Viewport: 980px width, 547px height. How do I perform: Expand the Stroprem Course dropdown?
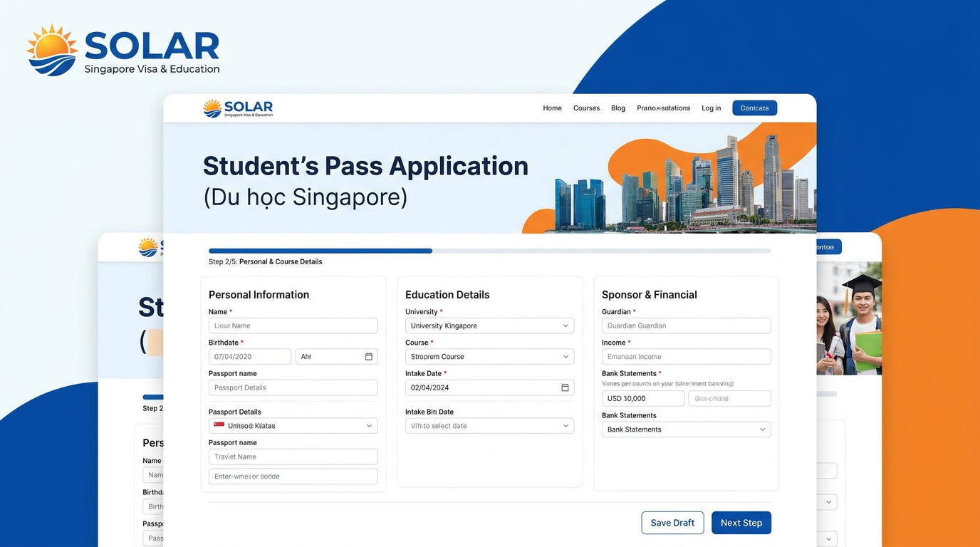click(x=489, y=357)
